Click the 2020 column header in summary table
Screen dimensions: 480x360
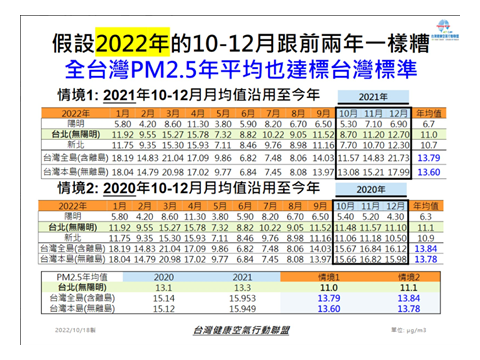164,277
